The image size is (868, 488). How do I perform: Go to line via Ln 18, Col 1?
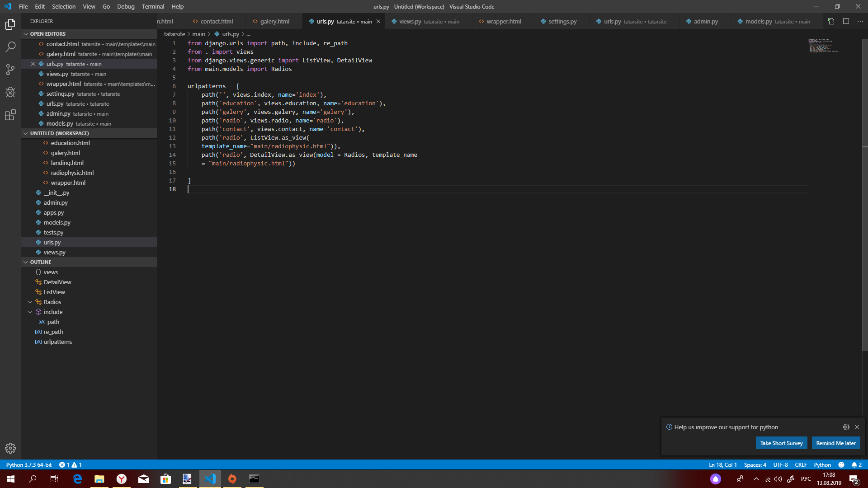pyautogui.click(x=722, y=465)
